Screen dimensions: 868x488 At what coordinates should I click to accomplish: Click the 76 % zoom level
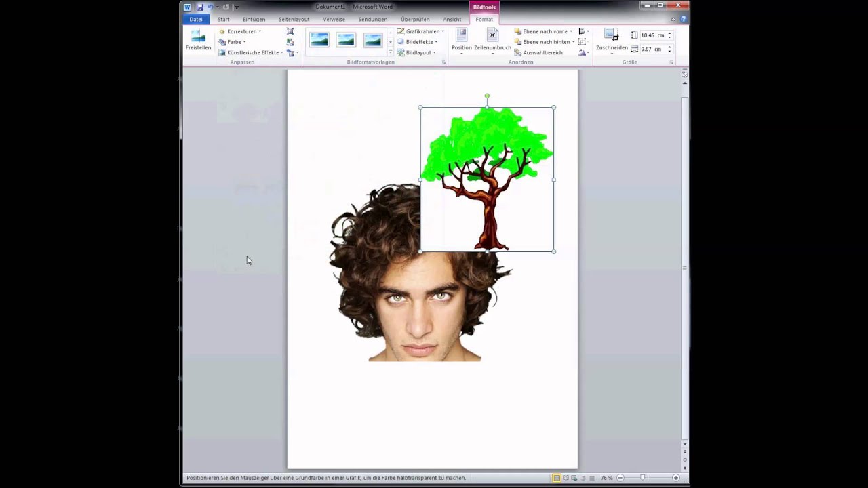(x=607, y=478)
